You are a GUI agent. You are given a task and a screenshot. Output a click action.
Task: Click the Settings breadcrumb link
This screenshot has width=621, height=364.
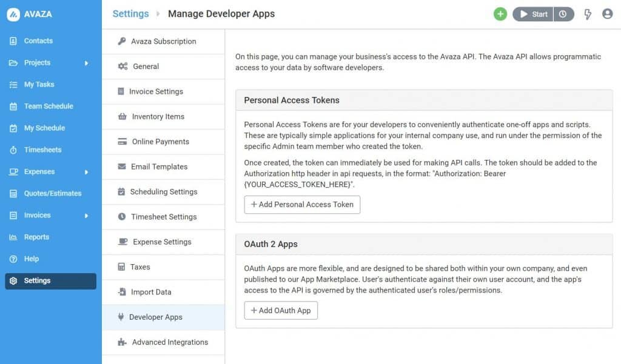coord(130,14)
